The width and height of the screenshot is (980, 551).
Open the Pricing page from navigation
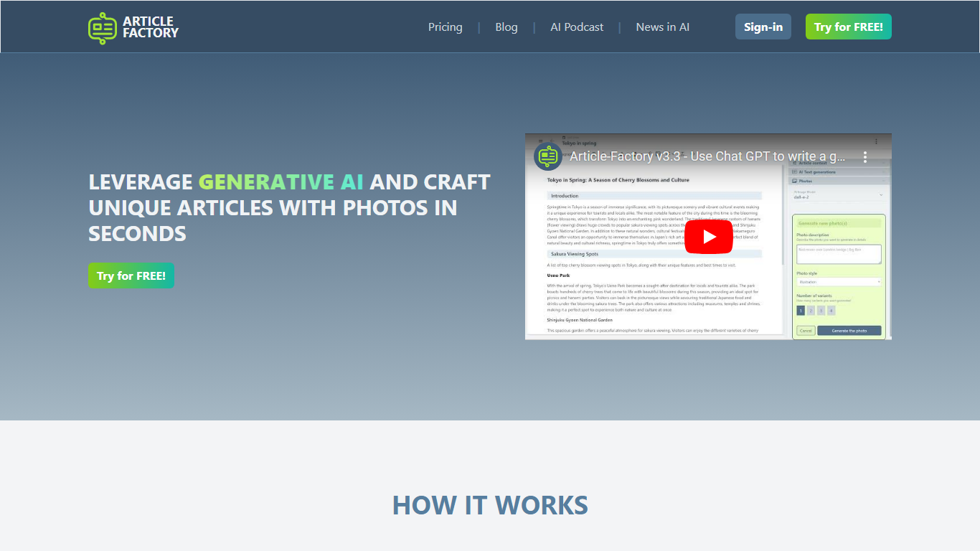point(445,27)
